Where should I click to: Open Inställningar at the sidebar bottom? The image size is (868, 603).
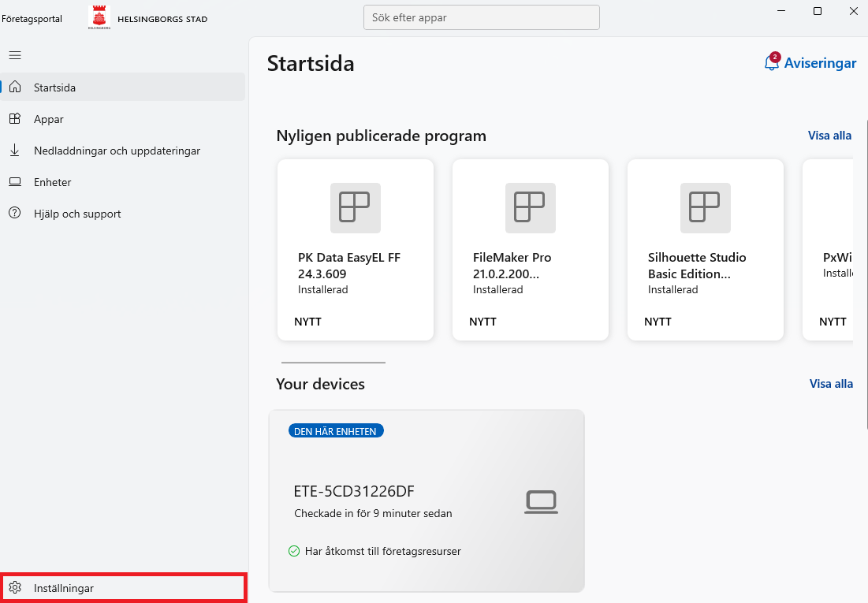(x=123, y=587)
